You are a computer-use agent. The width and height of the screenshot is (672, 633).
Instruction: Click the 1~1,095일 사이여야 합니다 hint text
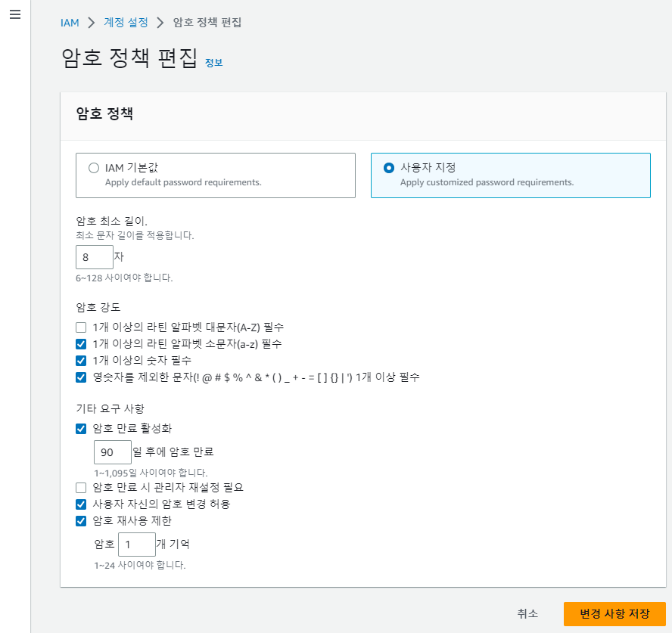(x=151, y=473)
